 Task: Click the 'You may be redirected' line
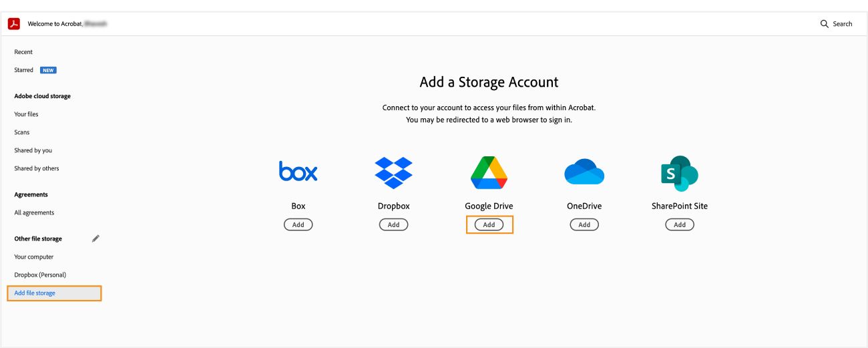pyautogui.click(x=489, y=120)
